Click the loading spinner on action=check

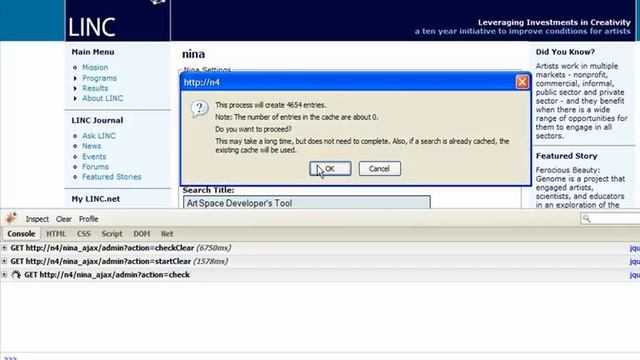tap(16, 275)
